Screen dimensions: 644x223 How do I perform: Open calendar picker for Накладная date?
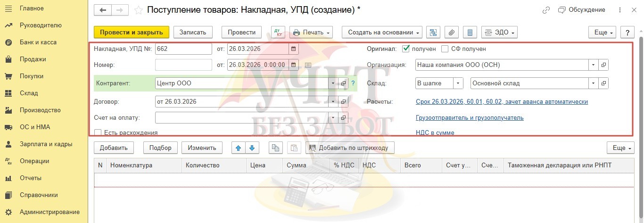(x=293, y=49)
